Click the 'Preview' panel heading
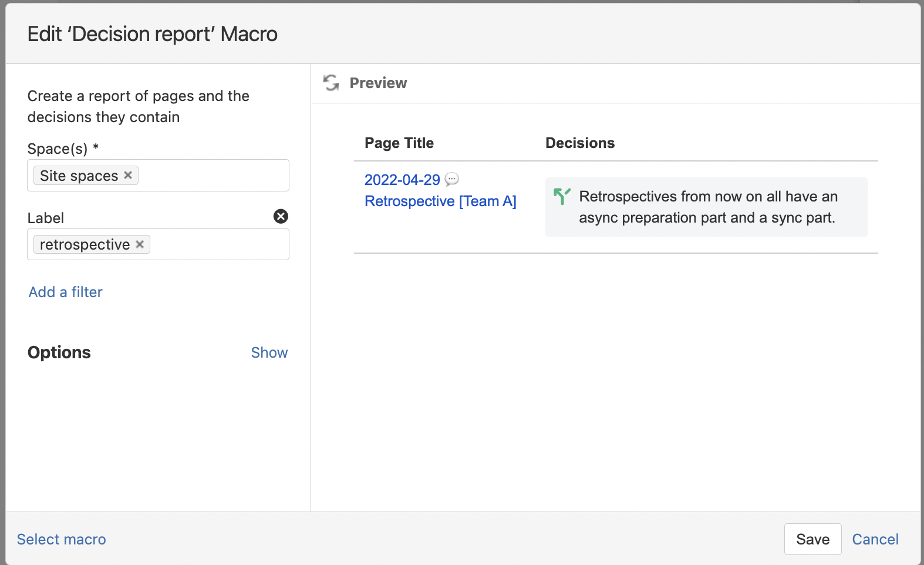Image resolution: width=924 pixels, height=565 pixels. [x=378, y=83]
